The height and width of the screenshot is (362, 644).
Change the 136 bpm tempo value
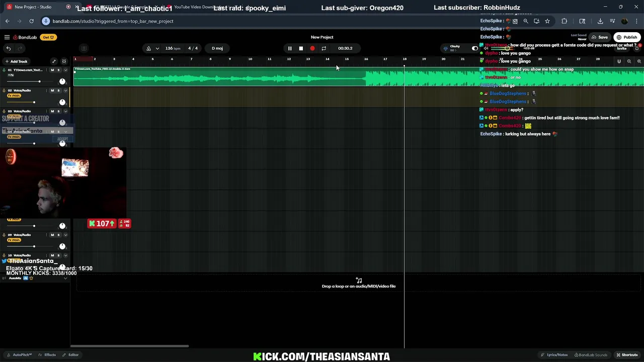(173, 48)
